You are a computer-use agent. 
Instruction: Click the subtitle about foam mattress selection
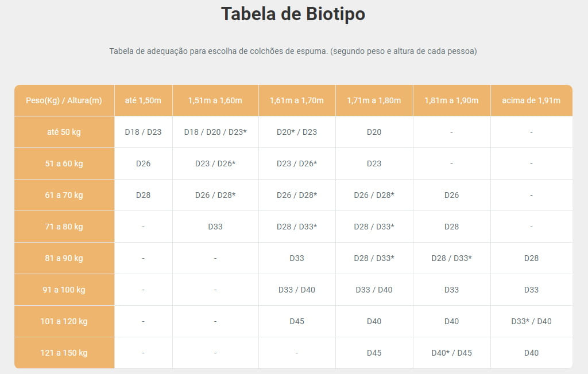click(x=293, y=51)
